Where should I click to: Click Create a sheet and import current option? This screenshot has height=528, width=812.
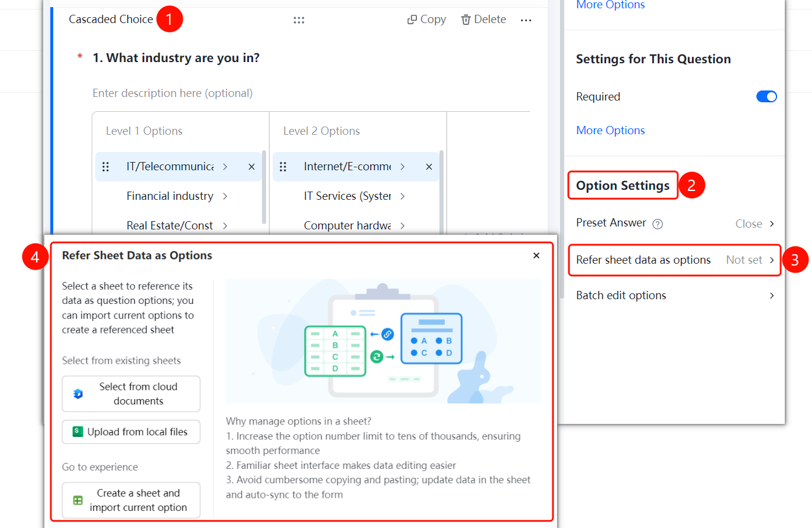[131, 500]
